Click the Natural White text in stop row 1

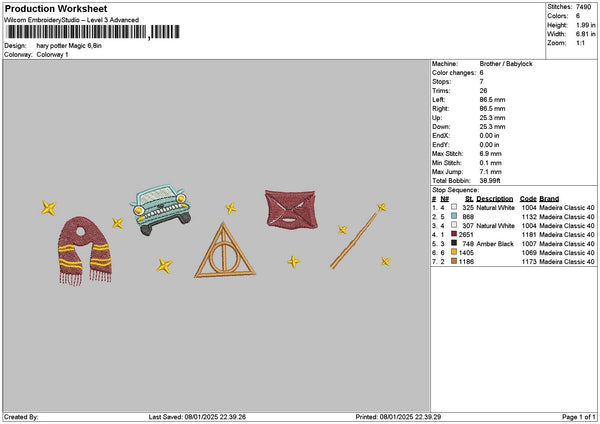point(496,207)
